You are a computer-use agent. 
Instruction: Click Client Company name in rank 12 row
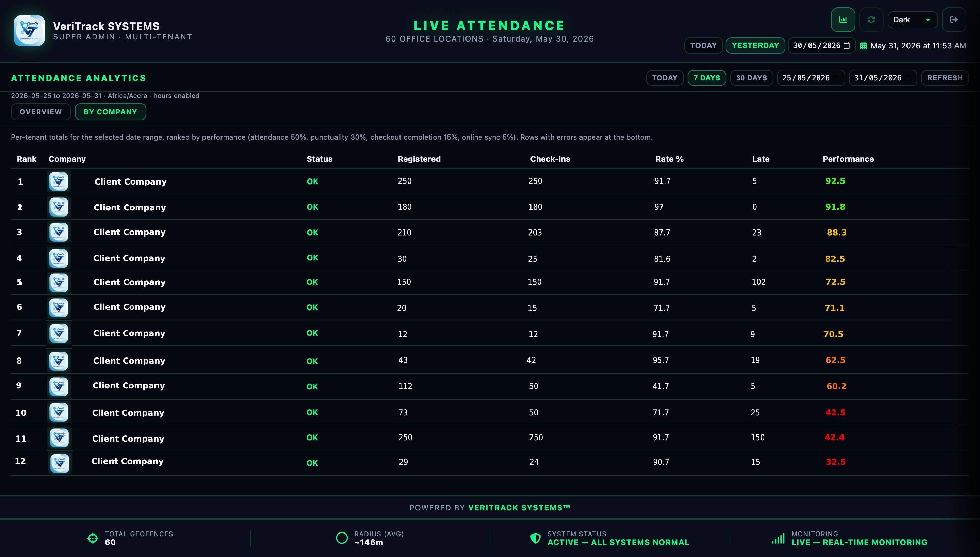pyautogui.click(x=127, y=461)
